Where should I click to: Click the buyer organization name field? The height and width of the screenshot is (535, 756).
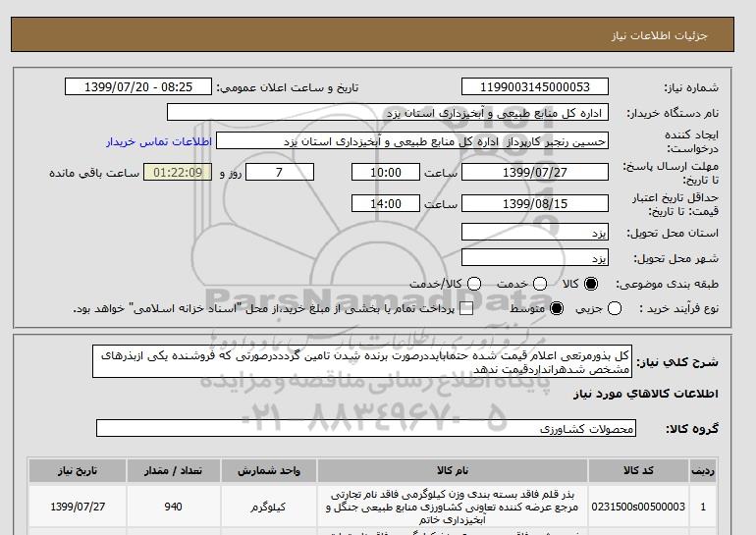point(388,112)
